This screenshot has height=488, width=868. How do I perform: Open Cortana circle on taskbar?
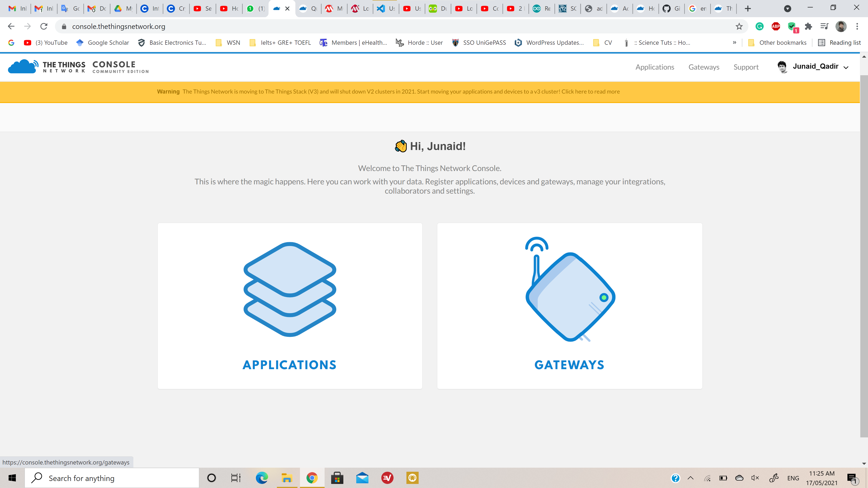point(211,478)
